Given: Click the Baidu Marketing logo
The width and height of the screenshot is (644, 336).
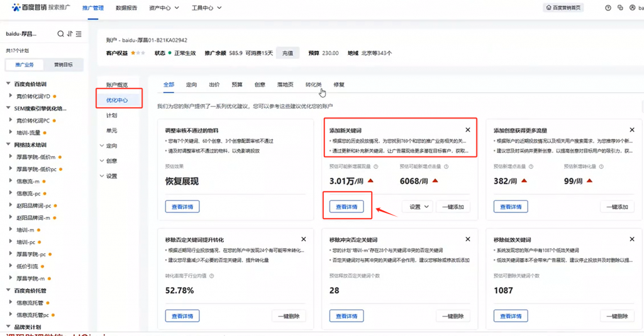Looking at the screenshot, I should click(x=41, y=8).
